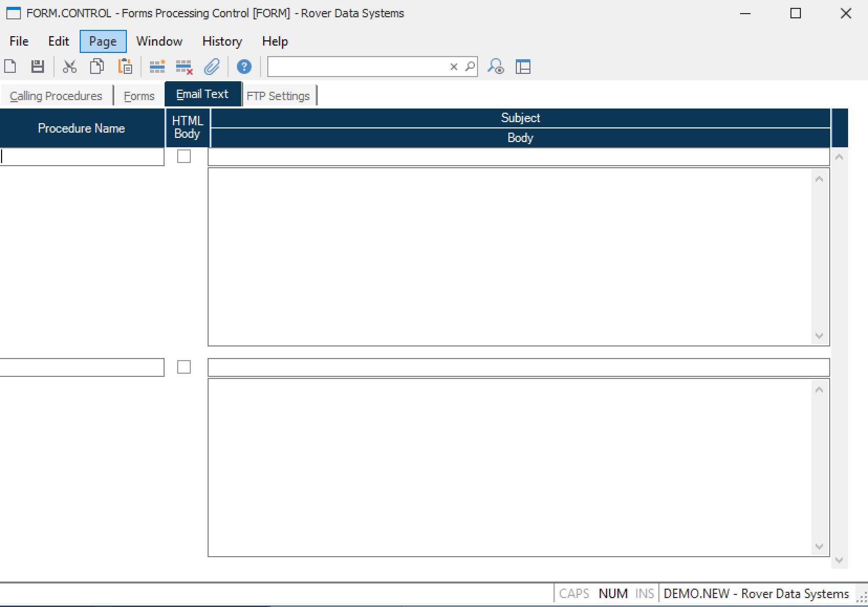Click the second Procedure Name field
Image resolution: width=868 pixels, height=607 pixels.
point(82,367)
